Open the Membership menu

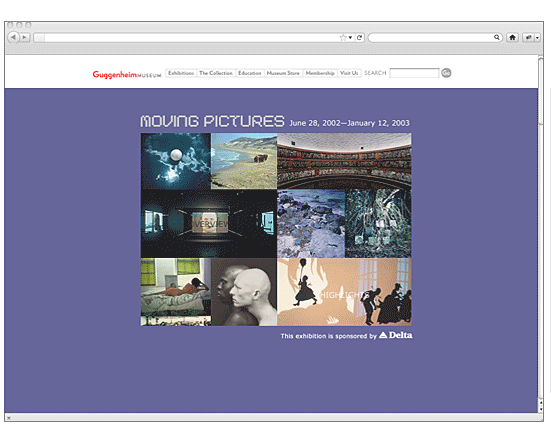point(320,73)
